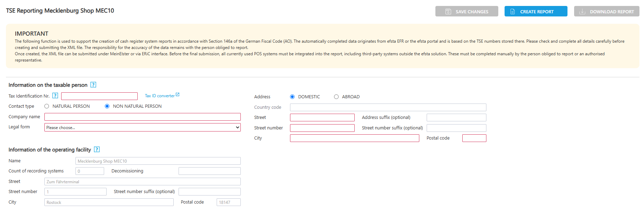This screenshot has height=213, width=644.
Task: Click the Tax Identification Nr. input field
Action: pyautogui.click(x=99, y=96)
